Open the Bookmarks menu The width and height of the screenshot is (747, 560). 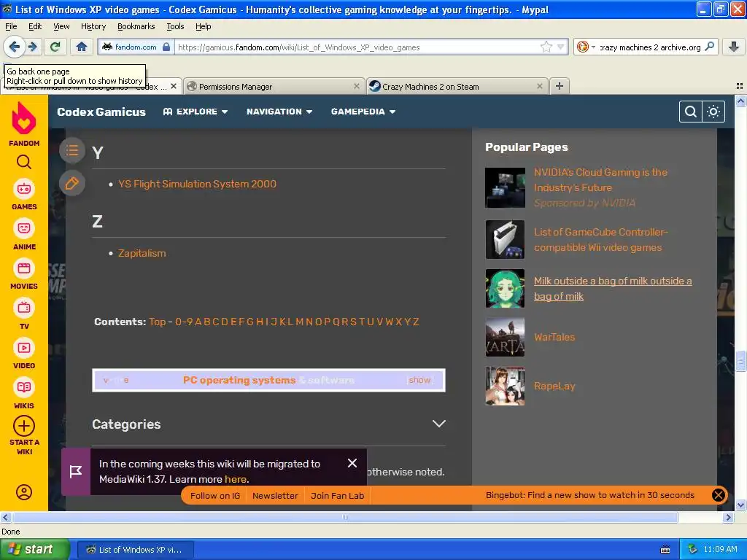click(x=136, y=26)
